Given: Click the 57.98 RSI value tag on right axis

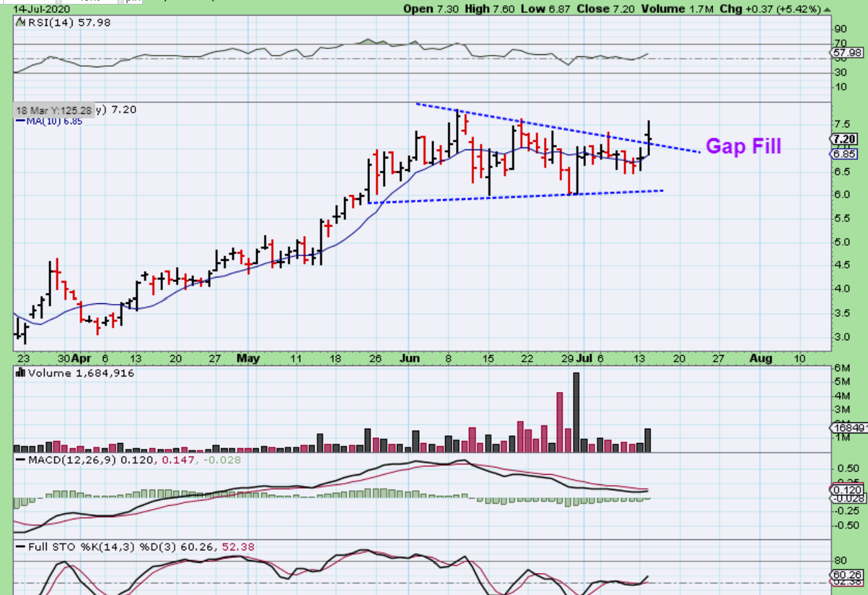Looking at the screenshot, I should click(846, 52).
